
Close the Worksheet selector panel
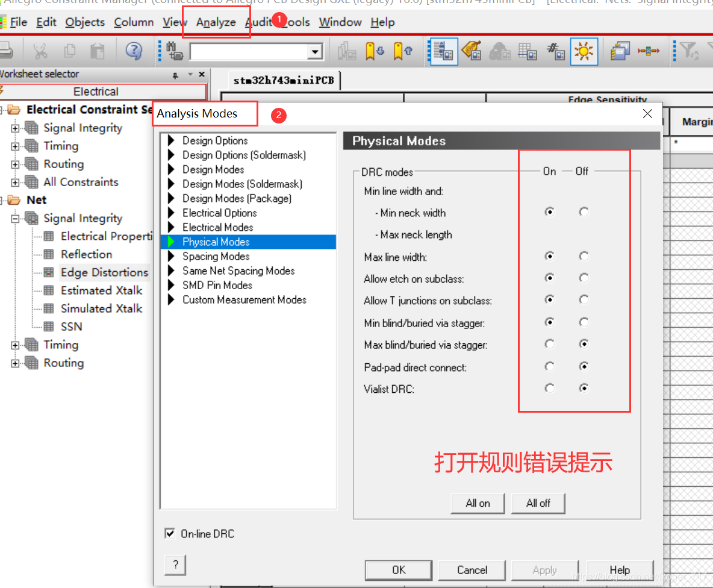click(201, 75)
